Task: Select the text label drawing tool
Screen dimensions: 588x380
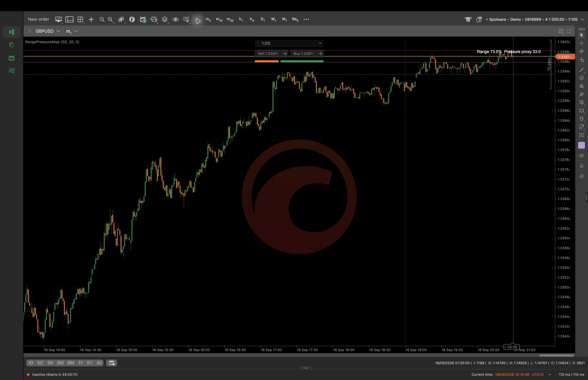Action: 582,135
